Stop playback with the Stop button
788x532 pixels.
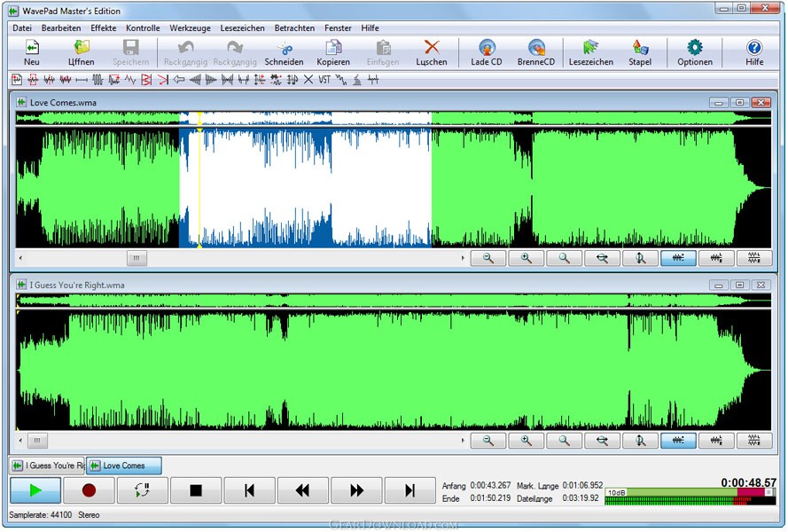[x=196, y=490]
